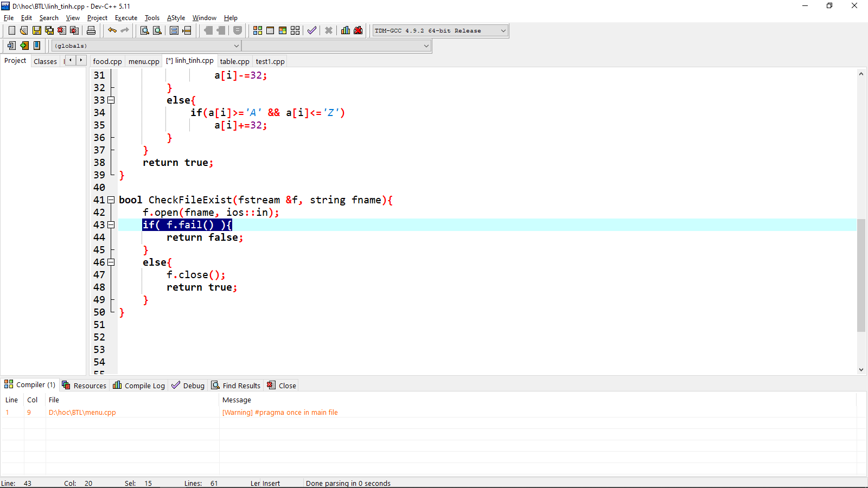Click the menu.cpp warning file path
Screen dimensions: 868x488
82,413
